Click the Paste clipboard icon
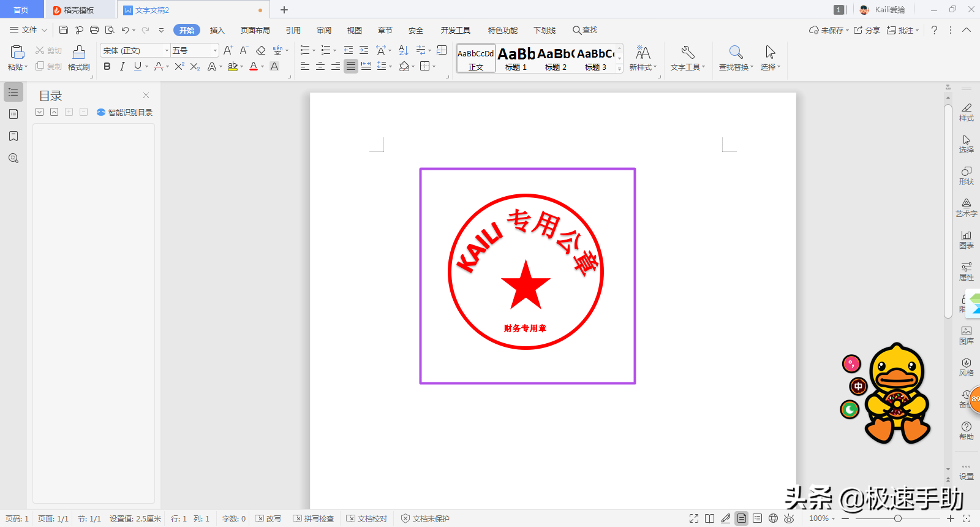This screenshot has height=527, width=980. [17, 52]
